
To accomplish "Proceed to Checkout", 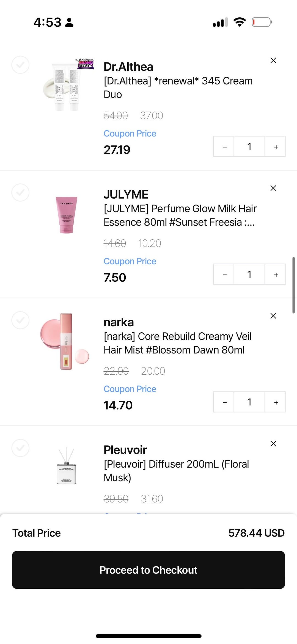I will click(148, 570).
